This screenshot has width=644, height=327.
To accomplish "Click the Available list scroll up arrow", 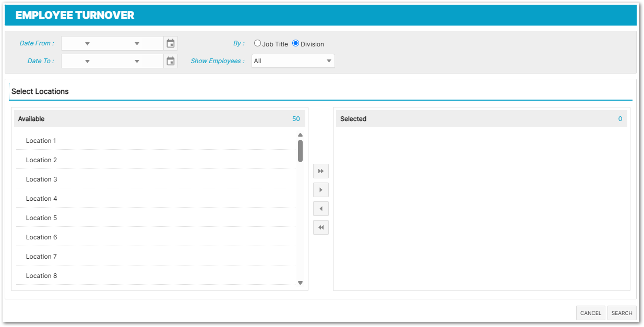I will click(x=300, y=135).
